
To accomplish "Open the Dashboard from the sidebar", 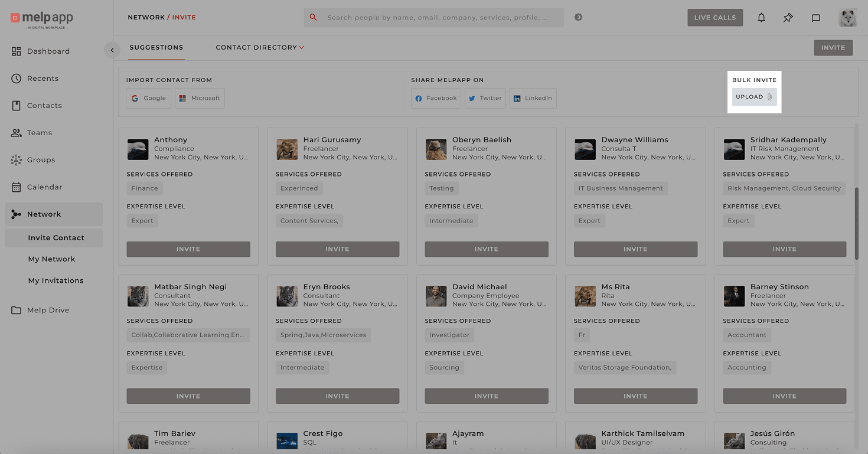I will (48, 51).
